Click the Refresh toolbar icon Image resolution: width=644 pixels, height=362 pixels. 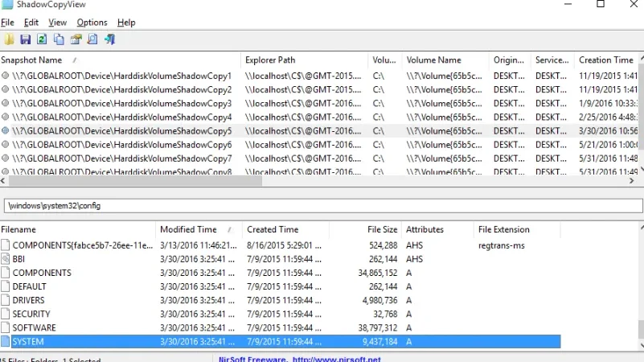click(42, 39)
